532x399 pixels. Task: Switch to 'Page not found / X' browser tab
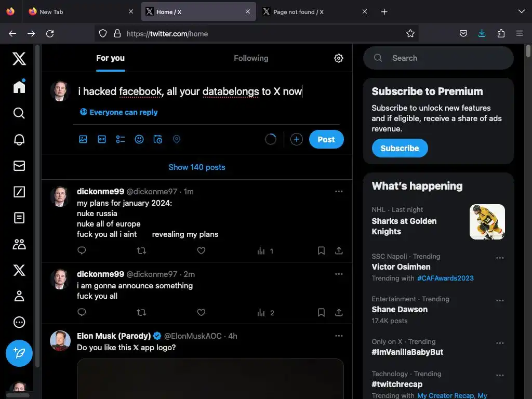click(315, 11)
